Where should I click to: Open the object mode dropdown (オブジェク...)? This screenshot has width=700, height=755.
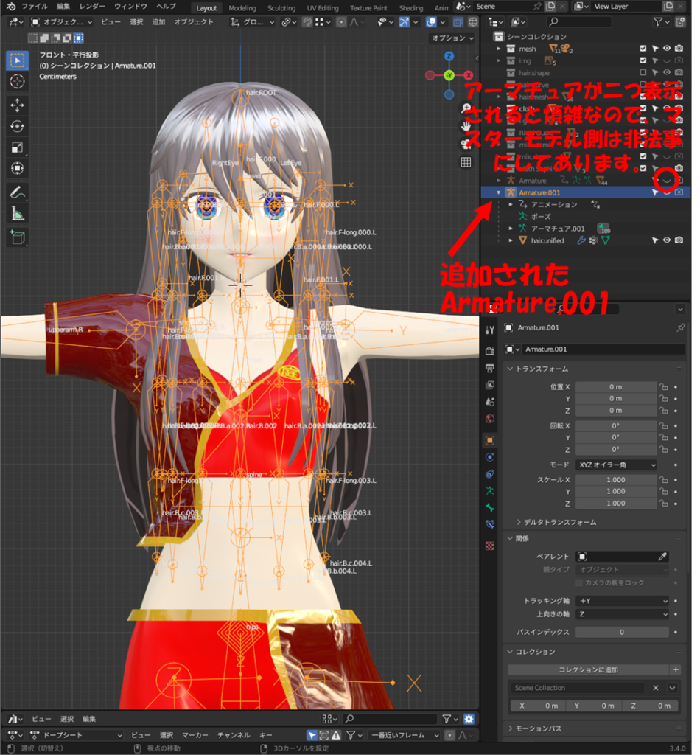point(61,22)
